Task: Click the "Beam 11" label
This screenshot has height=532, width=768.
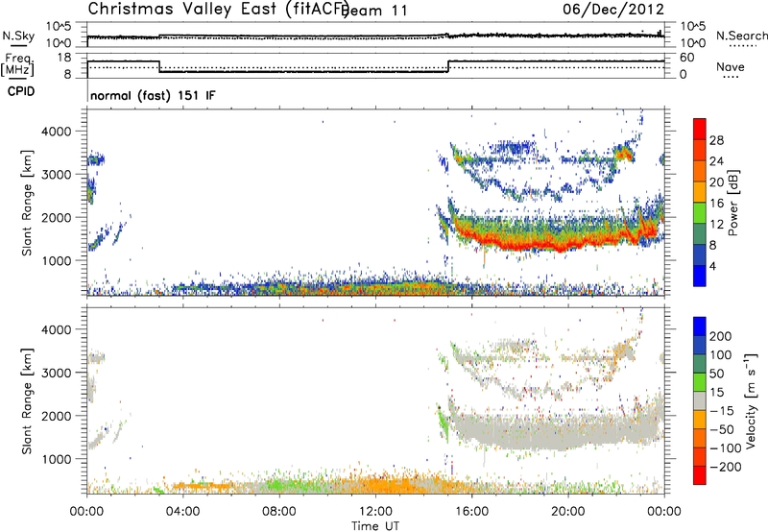Action: [x=376, y=11]
